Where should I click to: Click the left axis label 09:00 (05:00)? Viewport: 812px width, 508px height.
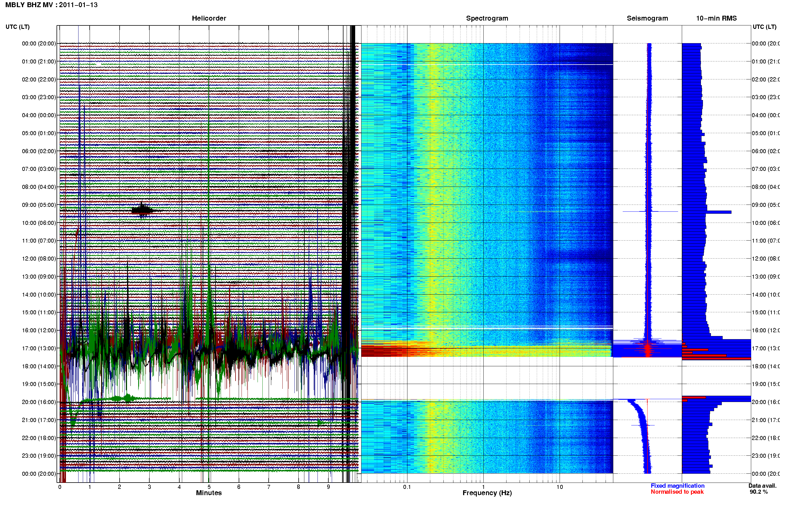39,205
